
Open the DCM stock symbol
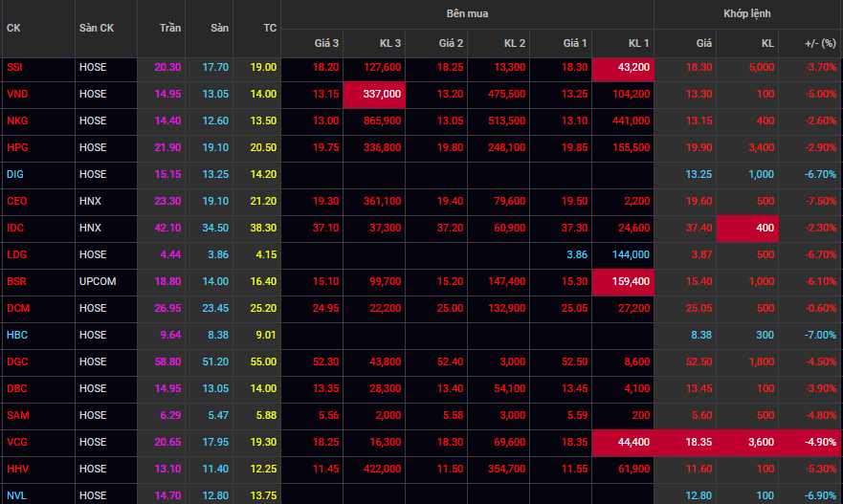tap(18, 308)
